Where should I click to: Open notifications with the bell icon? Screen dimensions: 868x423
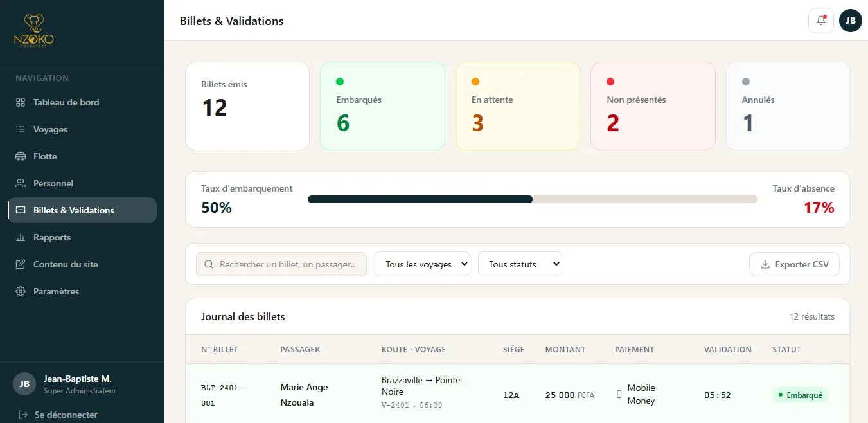[x=821, y=21]
